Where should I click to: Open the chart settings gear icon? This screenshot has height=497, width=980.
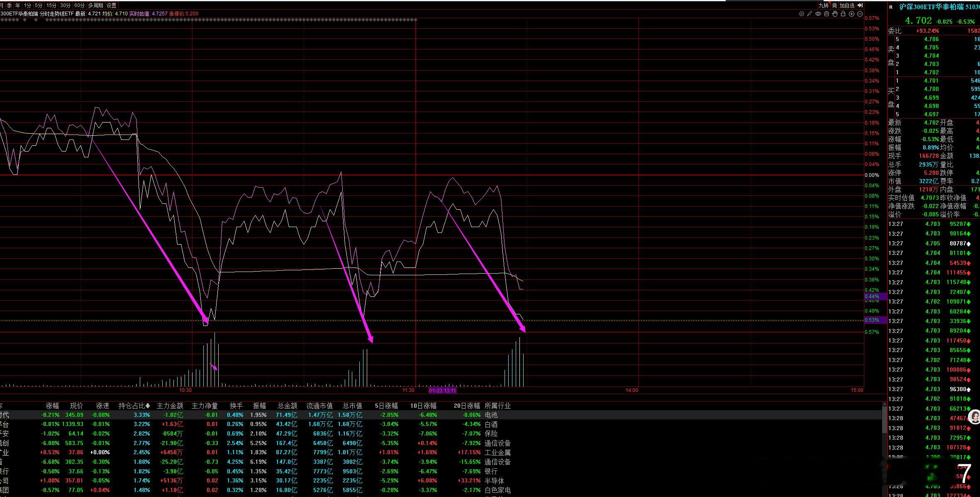point(801,14)
